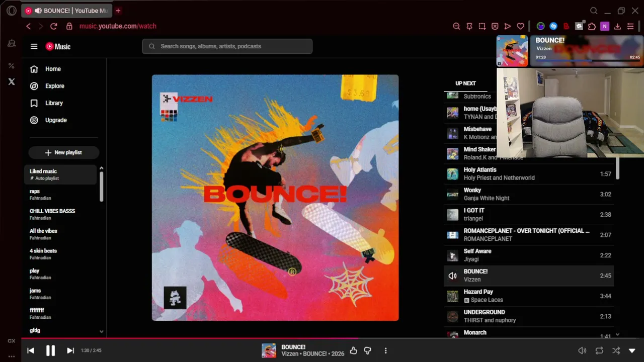The height and width of the screenshot is (362, 644).
Task: Open the Opera GX main menu logo
Action: [11, 11]
